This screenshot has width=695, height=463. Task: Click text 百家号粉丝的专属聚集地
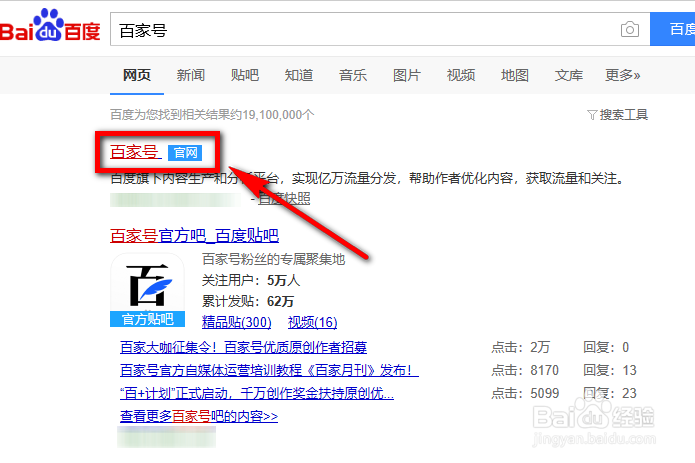coord(273,259)
